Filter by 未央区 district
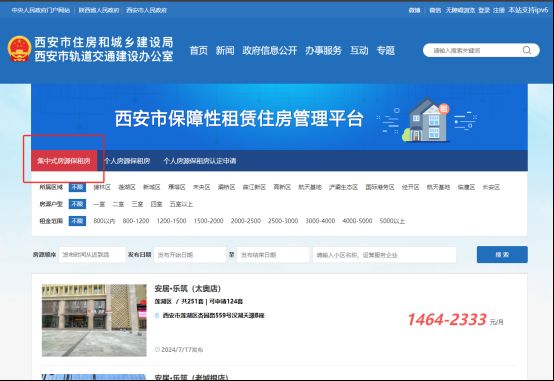 pyautogui.click(x=201, y=187)
